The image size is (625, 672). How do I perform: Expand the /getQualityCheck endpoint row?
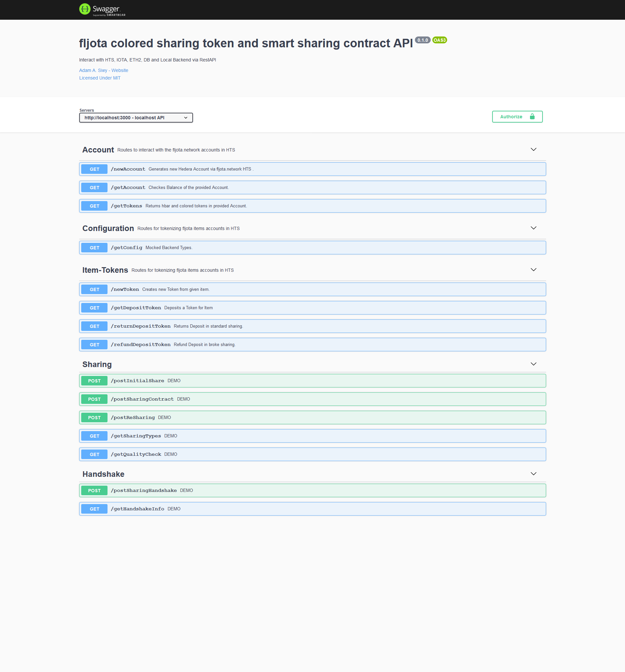312,454
